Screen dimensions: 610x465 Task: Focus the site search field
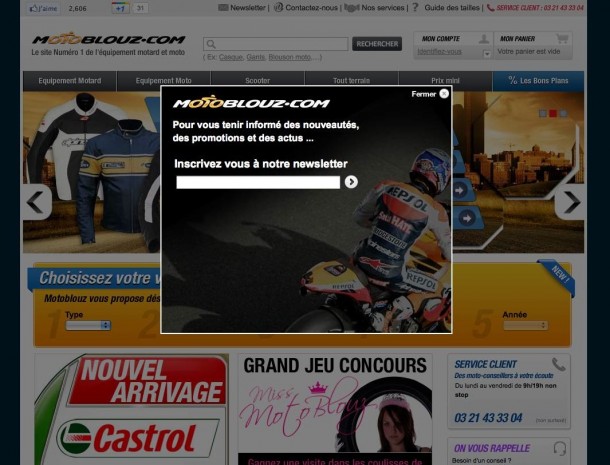275,44
